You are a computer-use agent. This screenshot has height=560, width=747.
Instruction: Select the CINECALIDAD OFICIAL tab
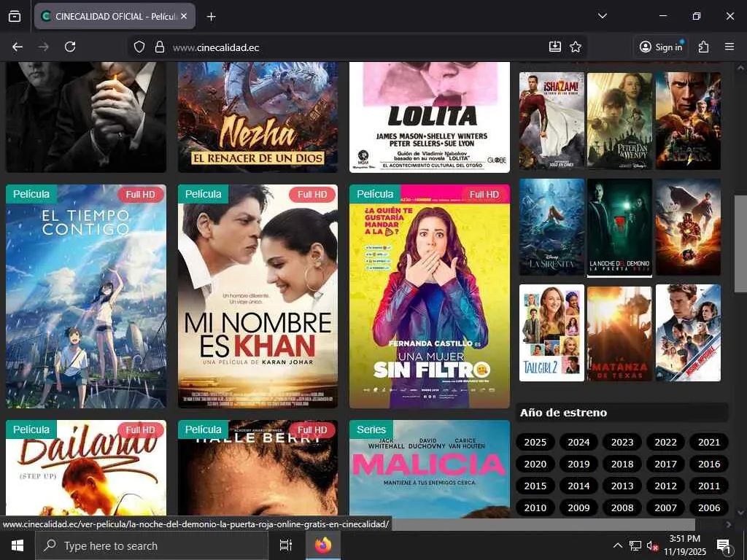coord(115,16)
